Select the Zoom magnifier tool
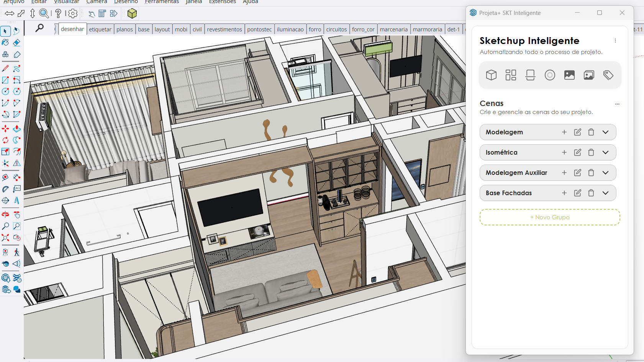The width and height of the screenshot is (644, 362). tap(5, 226)
